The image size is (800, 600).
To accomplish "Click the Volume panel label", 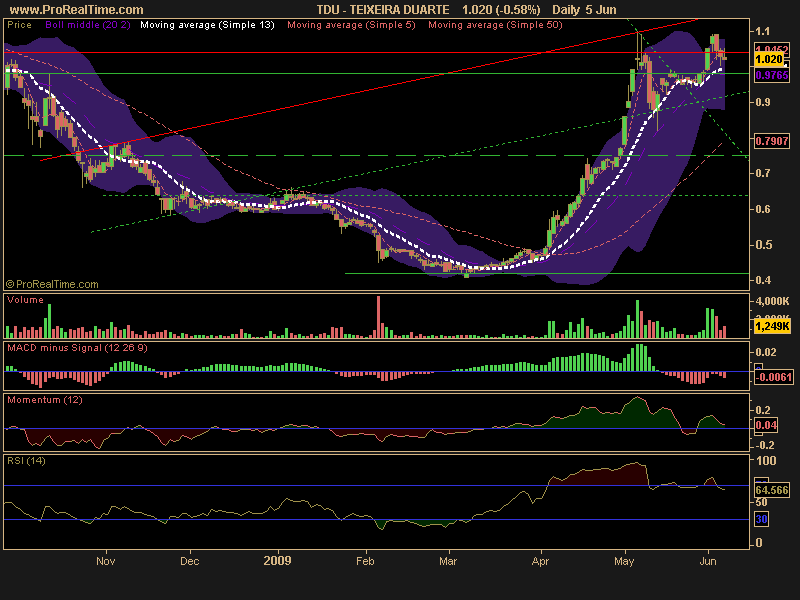I will [x=26, y=300].
